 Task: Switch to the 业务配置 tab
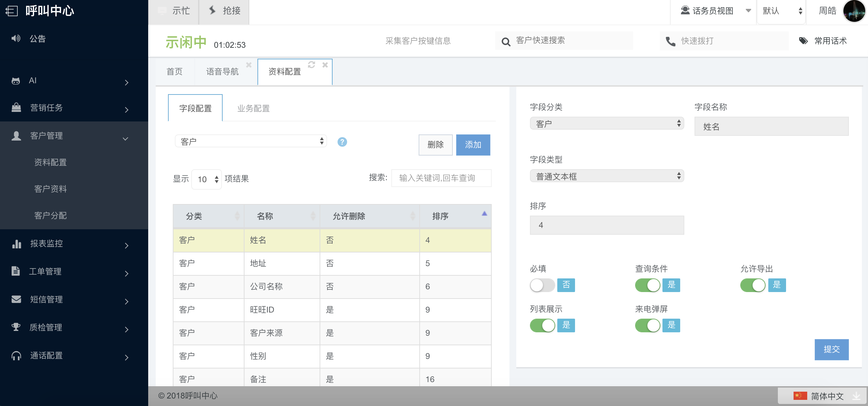[253, 108]
